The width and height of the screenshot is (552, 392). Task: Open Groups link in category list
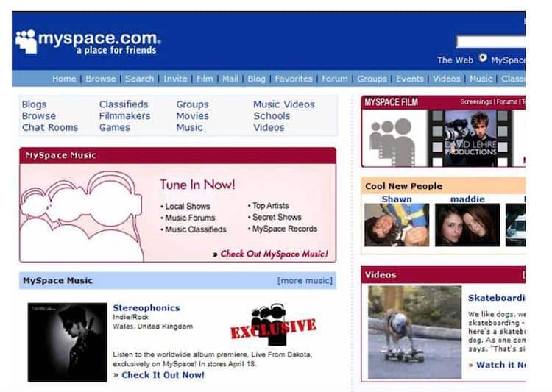(x=192, y=104)
